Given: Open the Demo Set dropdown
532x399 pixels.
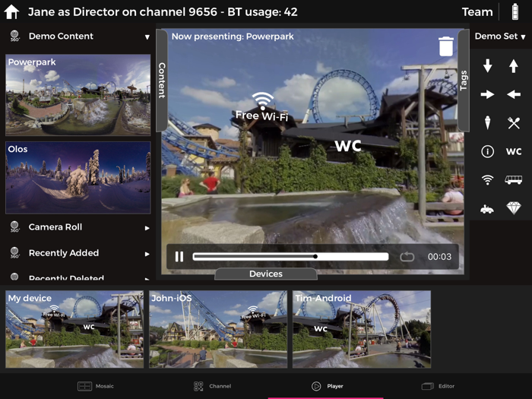Looking at the screenshot, I should 500,36.
